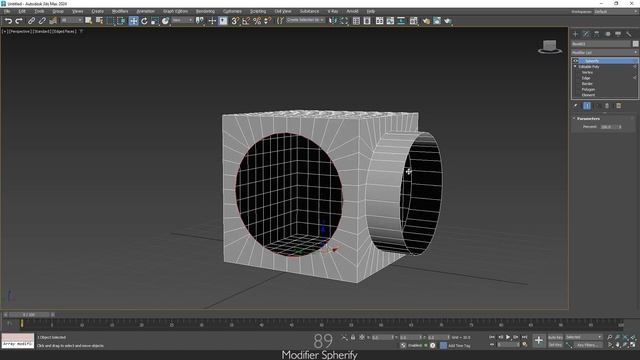Activate the Select and Scale tool

coord(155,21)
